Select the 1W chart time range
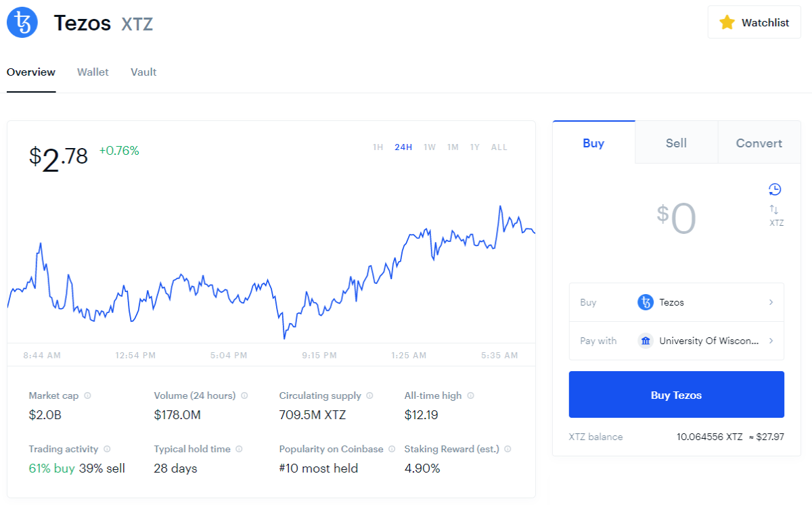The height and width of the screenshot is (505, 812). (430, 147)
